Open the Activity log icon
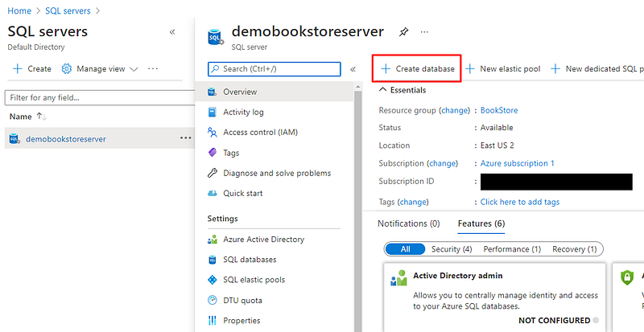Screen dimensions: 644x332 [212, 112]
